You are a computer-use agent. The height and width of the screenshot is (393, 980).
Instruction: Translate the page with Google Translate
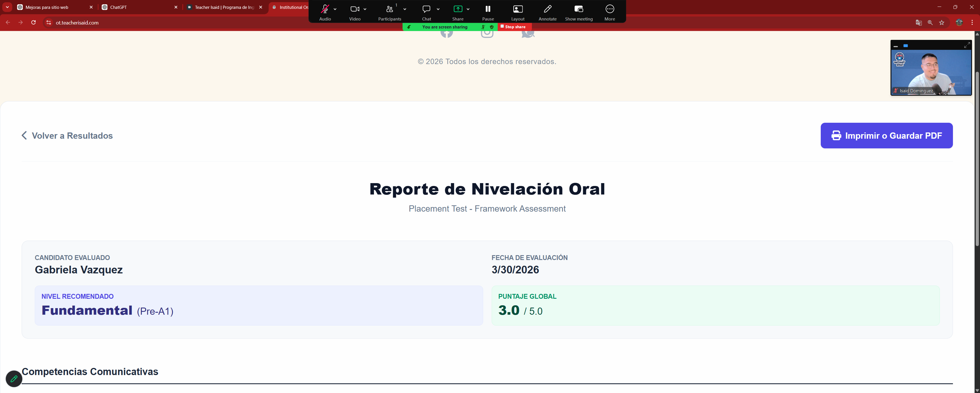[918, 22]
